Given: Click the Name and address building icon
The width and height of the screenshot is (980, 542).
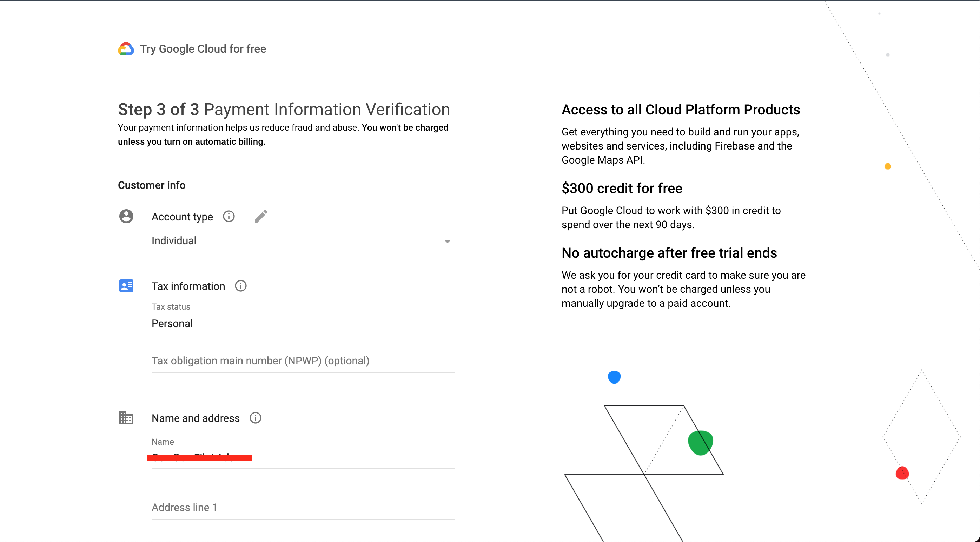Looking at the screenshot, I should [126, 418].
